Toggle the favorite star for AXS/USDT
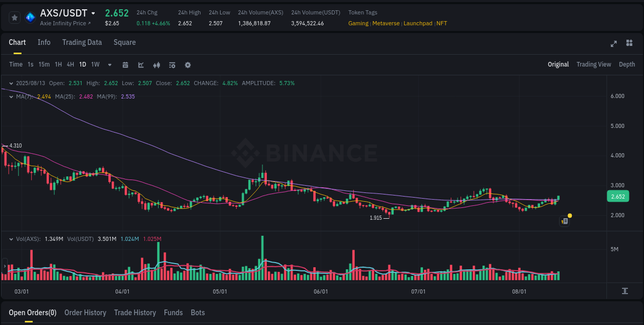Viewport: 644px width, 325px height. point(14,17)
